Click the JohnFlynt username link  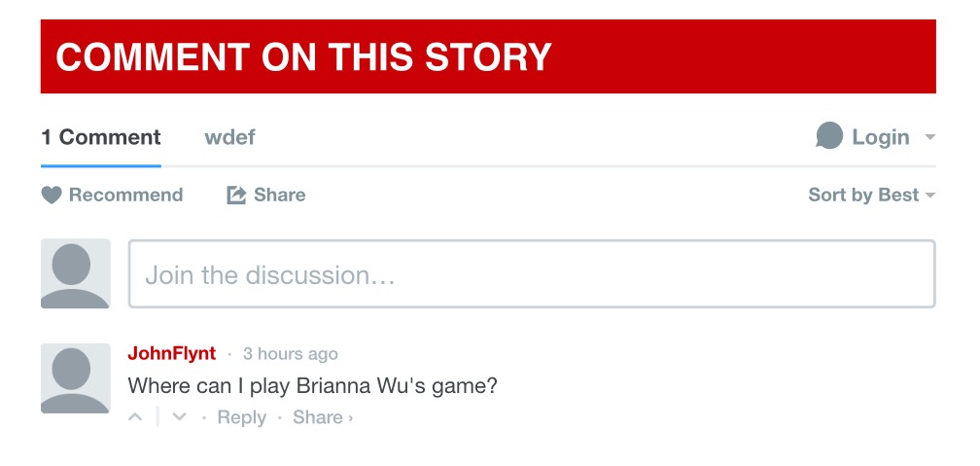point(172,353)
